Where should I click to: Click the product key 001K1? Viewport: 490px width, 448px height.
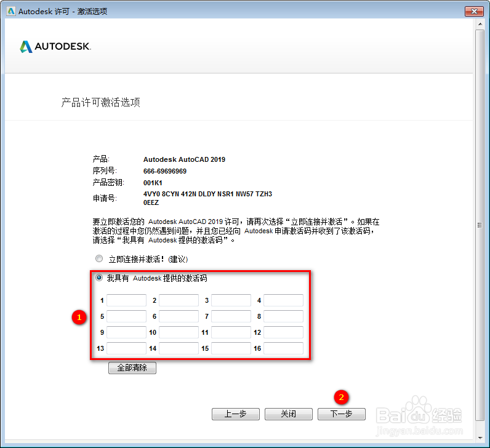pyautogui.click(x=153, y=183)
